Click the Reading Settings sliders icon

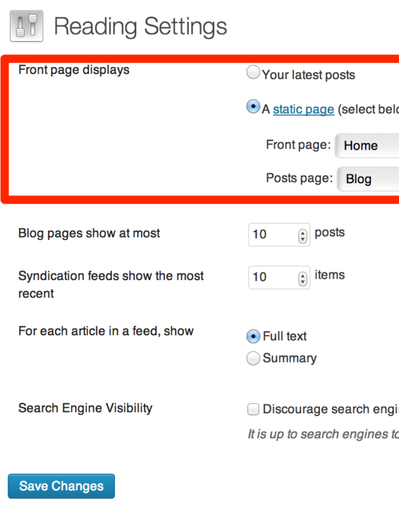coord(27,26)
